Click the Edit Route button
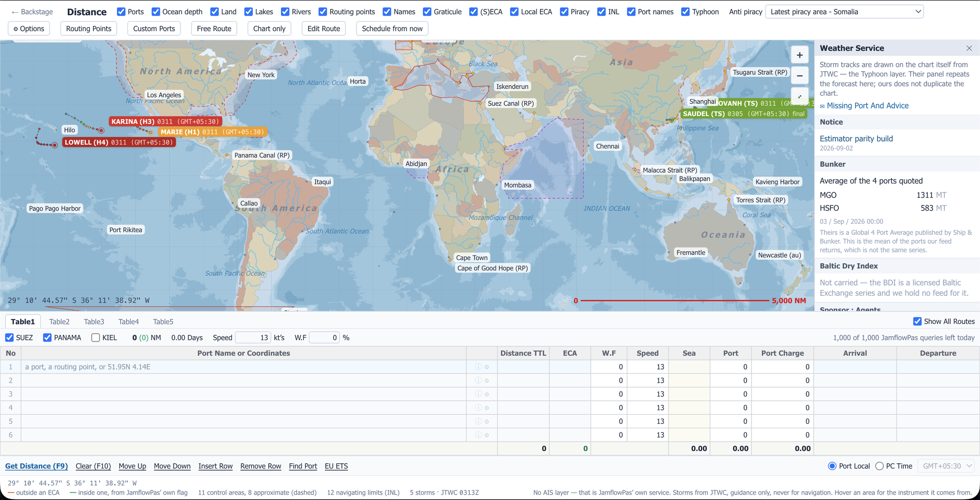 (324, 28)
